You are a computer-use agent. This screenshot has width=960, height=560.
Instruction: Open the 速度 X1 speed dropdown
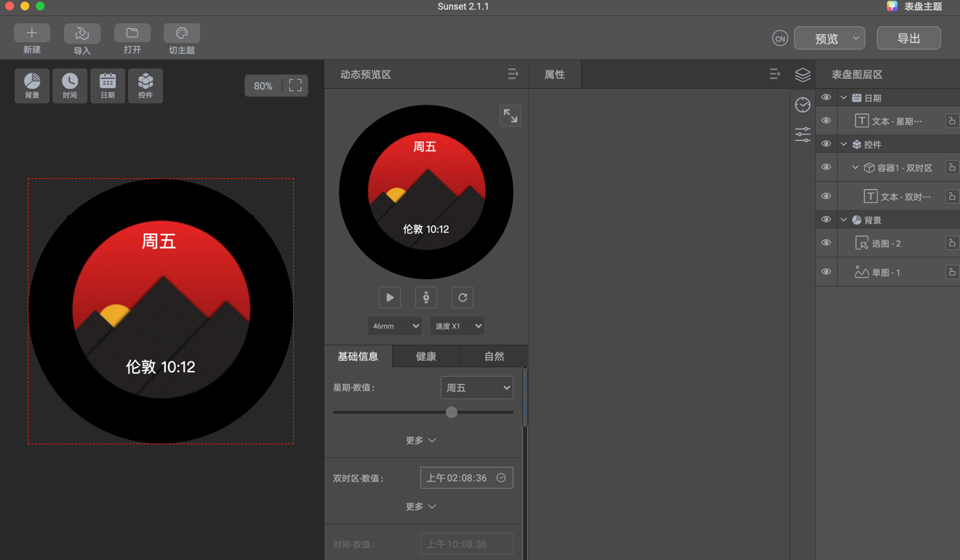point(457,326)
